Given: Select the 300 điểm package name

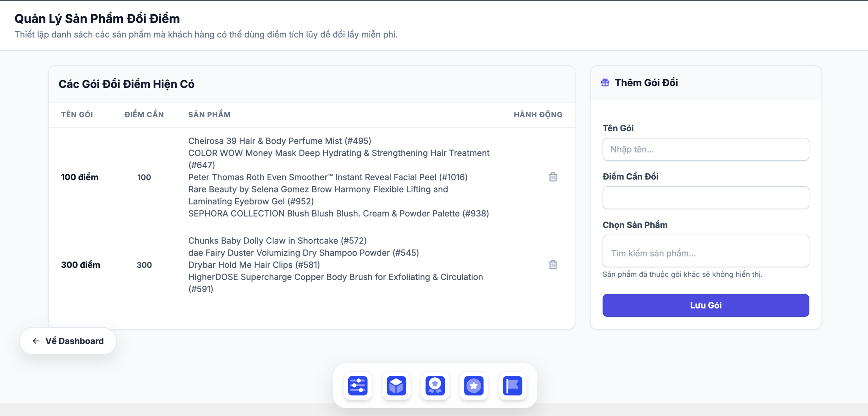Looking at the screenshot, I should [81, 265].
